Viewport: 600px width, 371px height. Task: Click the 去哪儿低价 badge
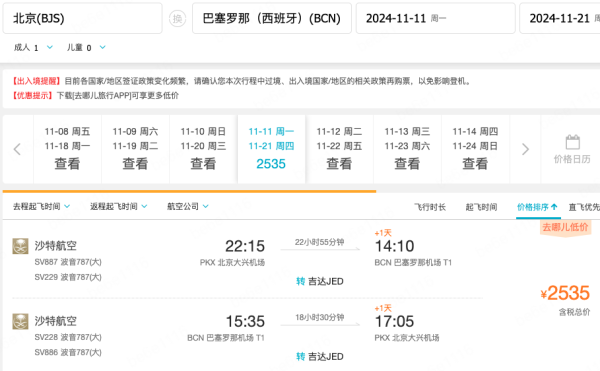(565, 227)
